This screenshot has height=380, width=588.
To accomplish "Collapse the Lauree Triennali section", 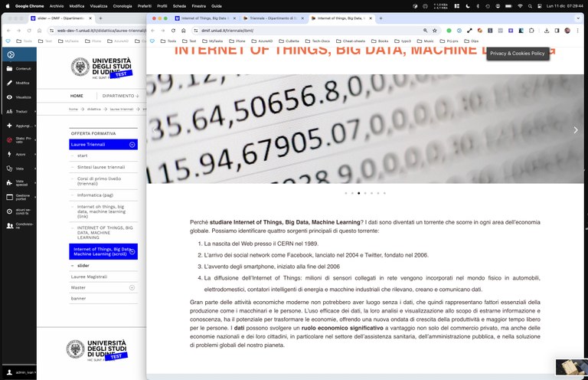I will point(132,145).
